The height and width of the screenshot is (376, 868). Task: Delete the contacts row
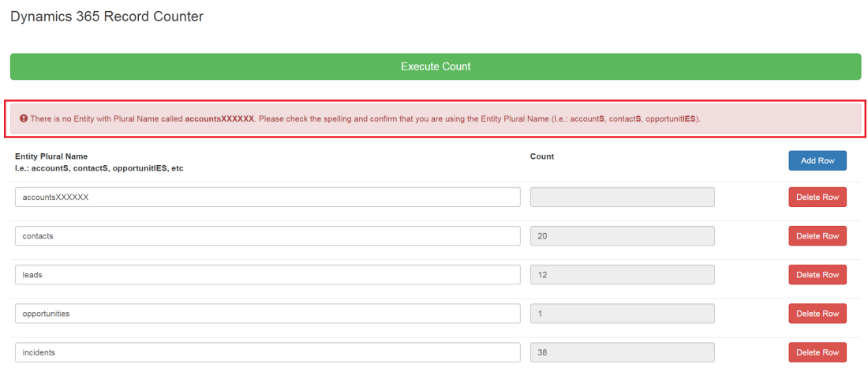pyautogui.click(x=817, y=235)
